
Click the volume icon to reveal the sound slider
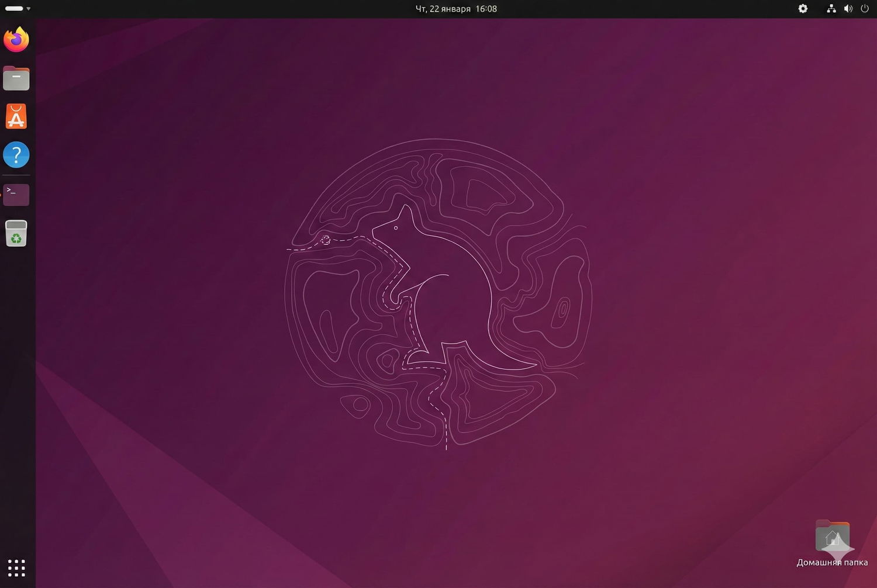(x=848, y=9)
